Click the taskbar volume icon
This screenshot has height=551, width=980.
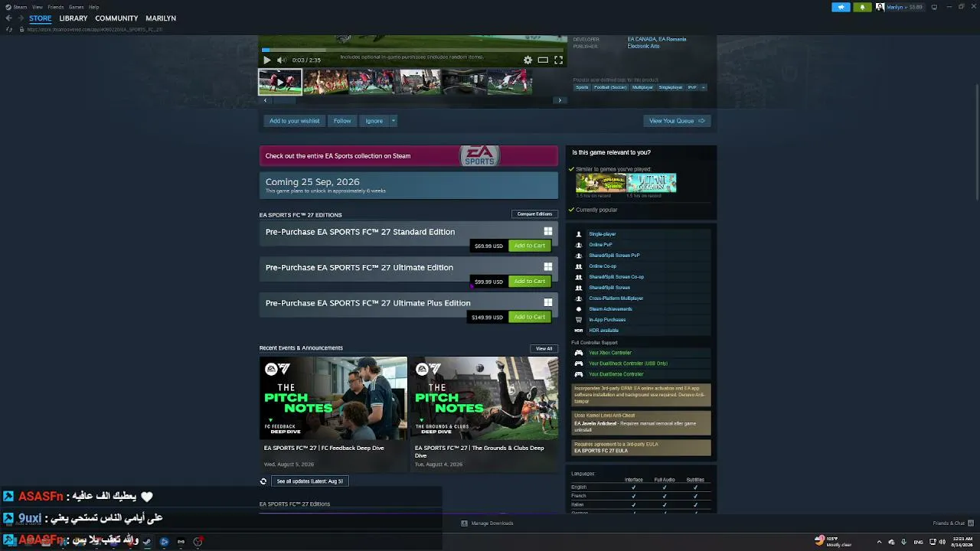click(x=942, y=542)
